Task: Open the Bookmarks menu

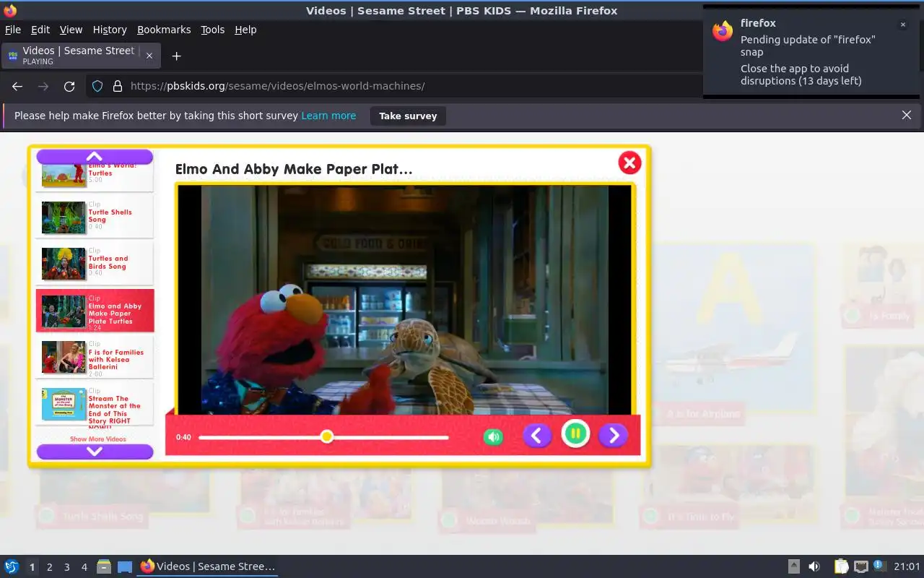Action: coord(164,30)
